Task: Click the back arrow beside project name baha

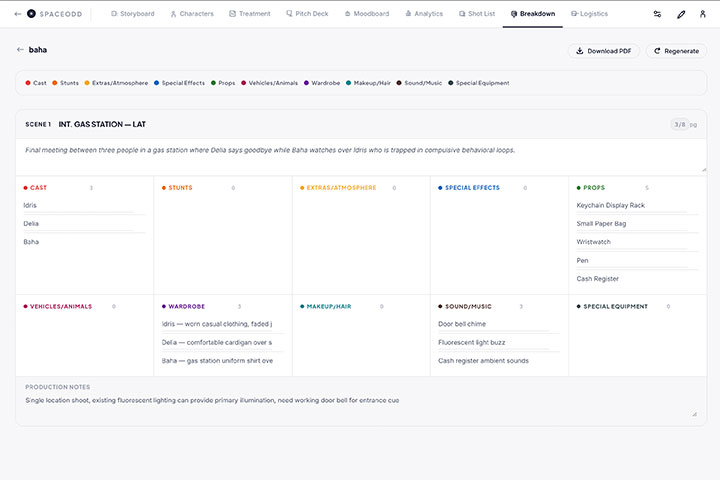Action: click(20, 49)
